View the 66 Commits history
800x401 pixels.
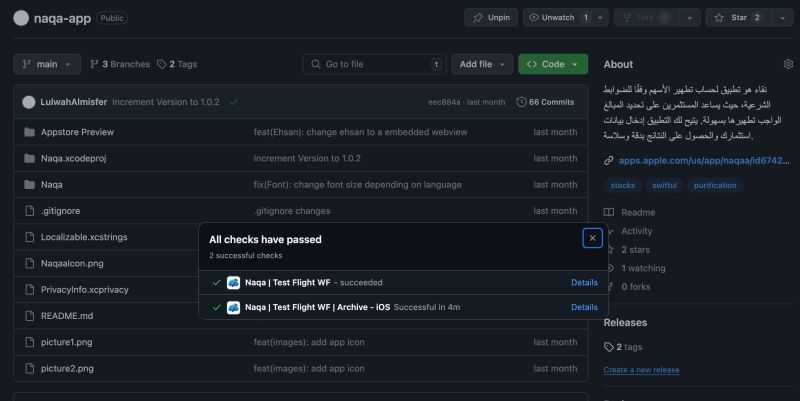[x=545, y=102]
